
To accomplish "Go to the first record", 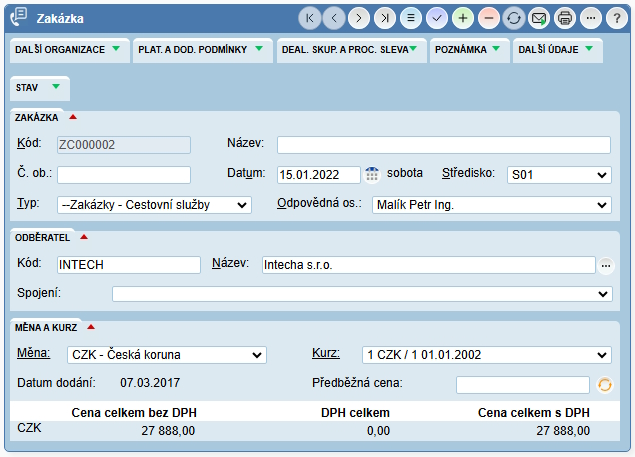I will [x=310, y=18].
